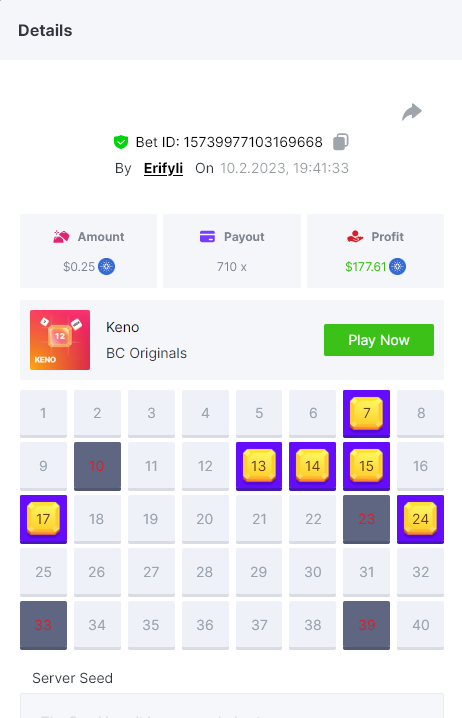Click the Payout card icon
The height and width of the screenshot is (718, 462).
(x=207, y=237)
